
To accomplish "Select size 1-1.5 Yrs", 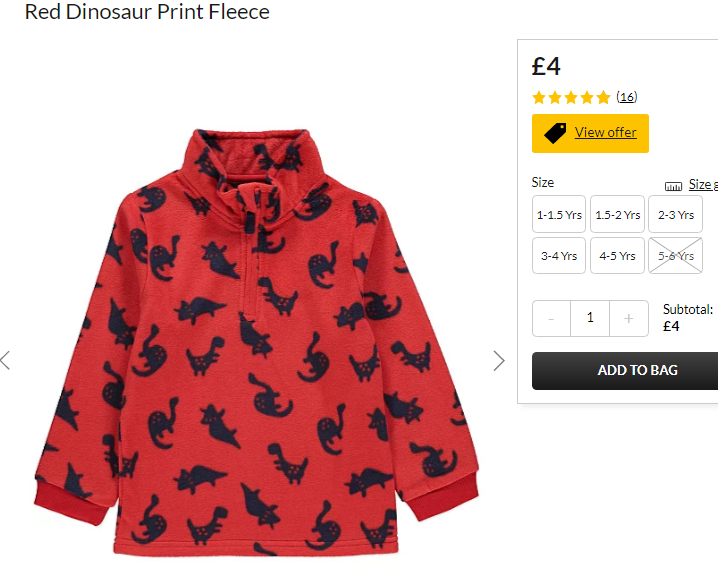I will click(559, 214).
